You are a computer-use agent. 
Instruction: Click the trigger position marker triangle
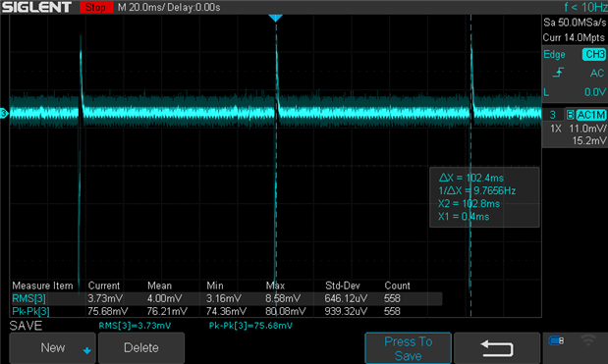tap(276, 18)
